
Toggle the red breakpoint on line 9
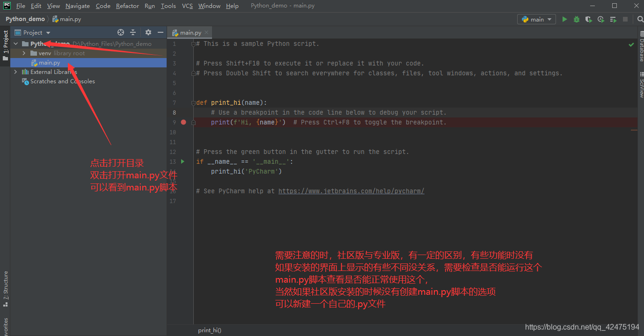[x=183, y=122]
